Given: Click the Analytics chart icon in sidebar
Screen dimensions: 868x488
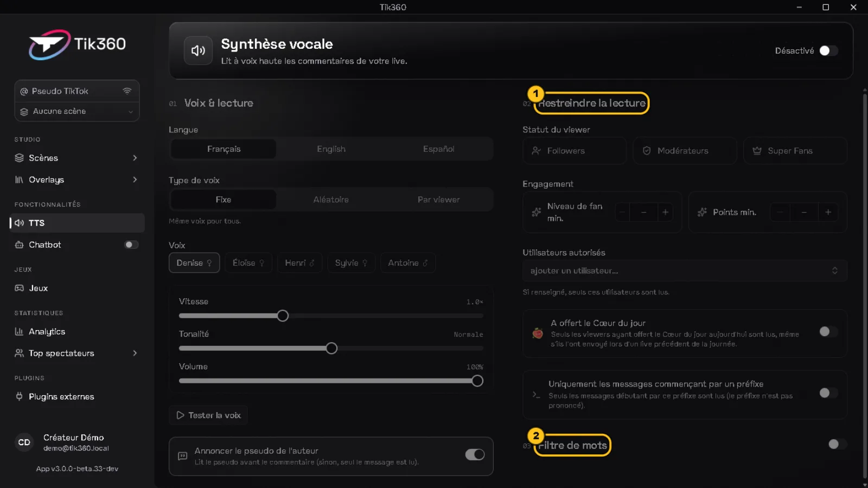Looking at the screenshot, I should click(x=19, y=331).
